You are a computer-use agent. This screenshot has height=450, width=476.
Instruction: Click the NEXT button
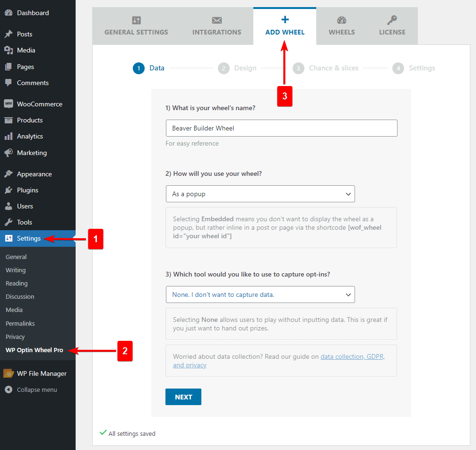(x=183, y=397)
